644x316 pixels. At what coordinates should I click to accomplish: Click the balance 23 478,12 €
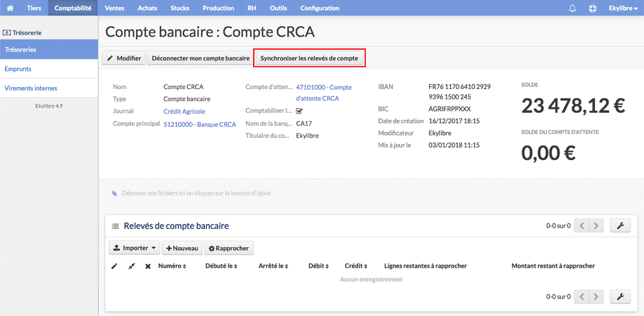click(573, 106)
